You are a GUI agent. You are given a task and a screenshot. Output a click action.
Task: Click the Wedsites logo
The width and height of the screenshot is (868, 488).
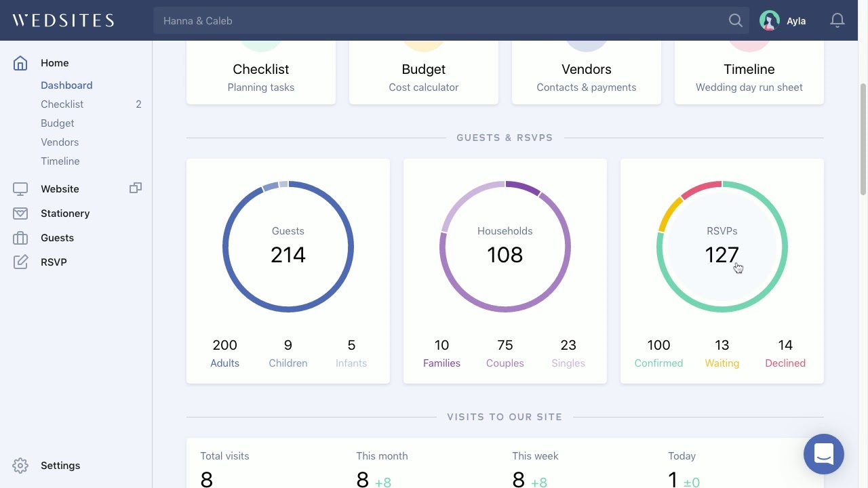[x=63, y=20]
